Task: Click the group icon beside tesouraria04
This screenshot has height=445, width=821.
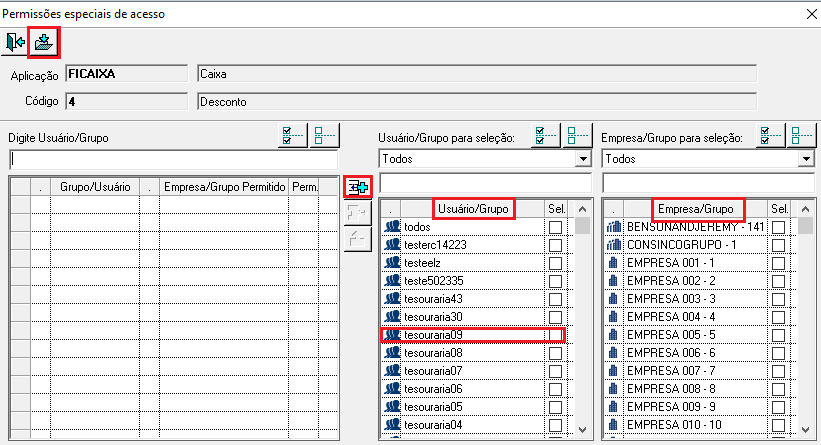Action: click(392, 425)
